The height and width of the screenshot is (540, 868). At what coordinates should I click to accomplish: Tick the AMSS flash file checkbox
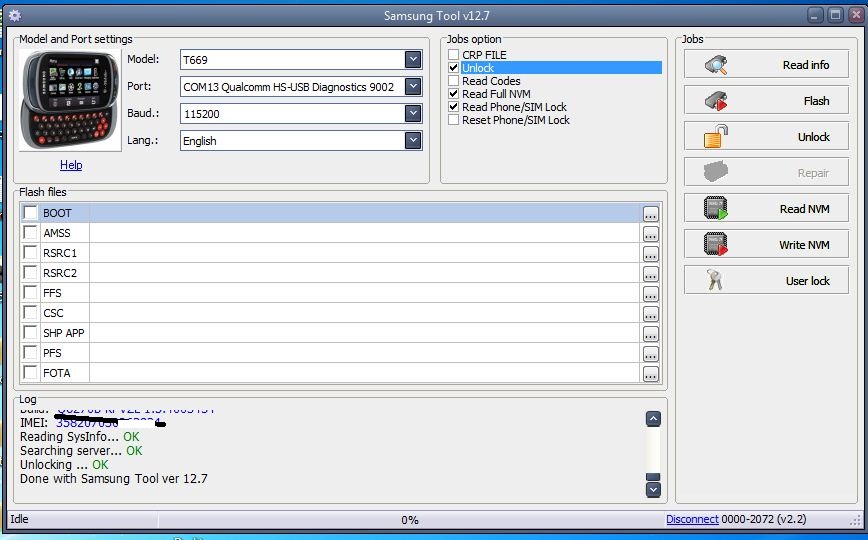coord(30,233)
